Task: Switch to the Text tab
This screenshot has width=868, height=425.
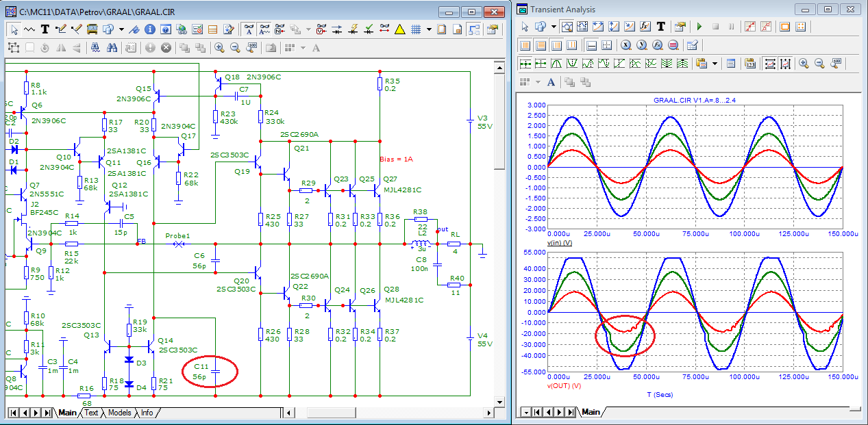Action: tap(91, 413)
